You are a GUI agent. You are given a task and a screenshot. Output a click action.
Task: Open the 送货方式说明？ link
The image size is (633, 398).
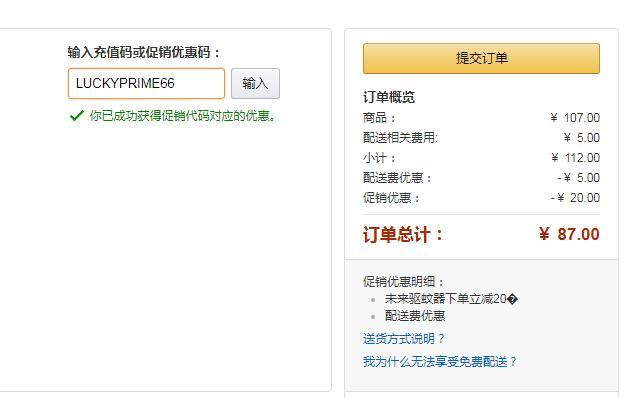403,339
